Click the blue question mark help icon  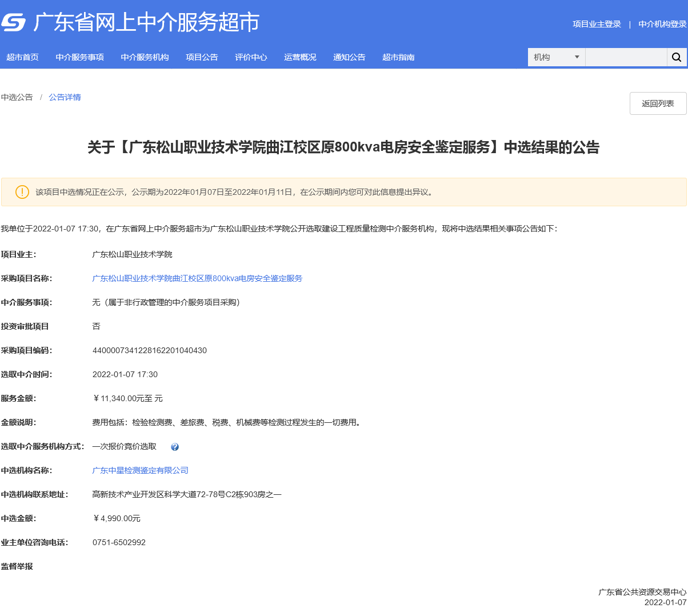175,447
